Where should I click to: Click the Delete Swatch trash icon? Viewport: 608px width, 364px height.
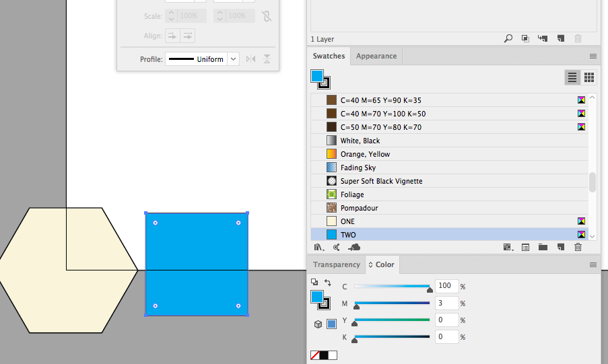click(x=578, y=248)
